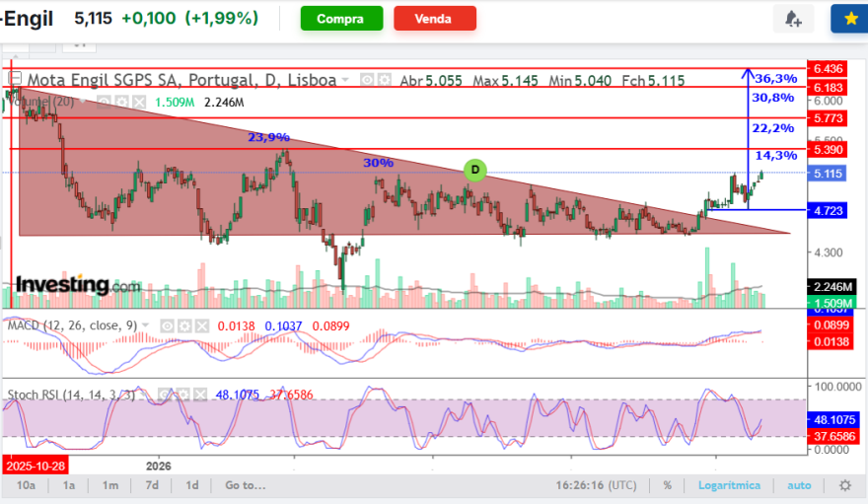Click the 2025-10-28 date label on time axis
The image size is (868, 504).
tap(36, 466)
